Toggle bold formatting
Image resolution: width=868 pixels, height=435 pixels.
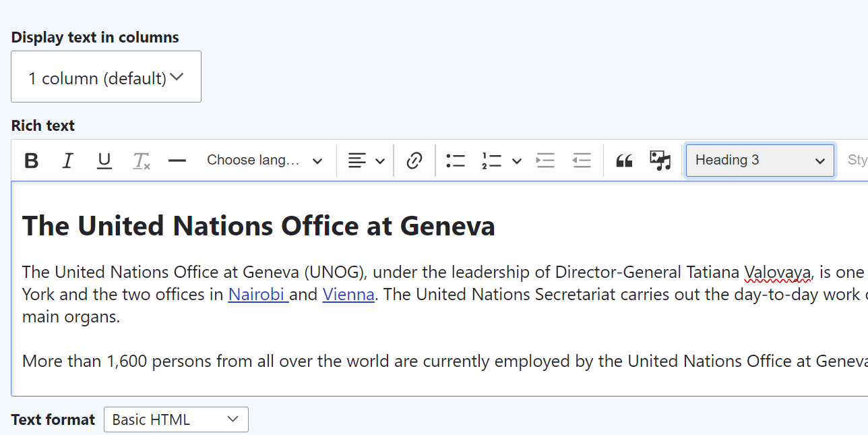coord(30,160)
